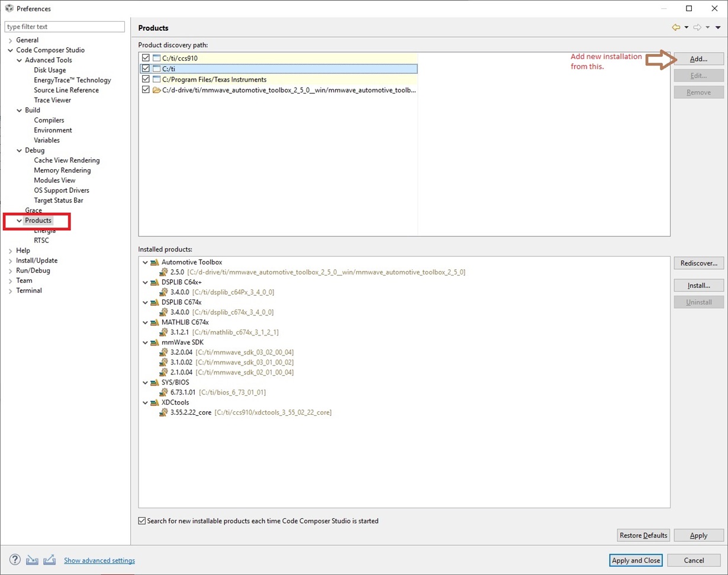Click the version icon for 2.5.0
The image size is (728, 575).
(x=164, y=272)
